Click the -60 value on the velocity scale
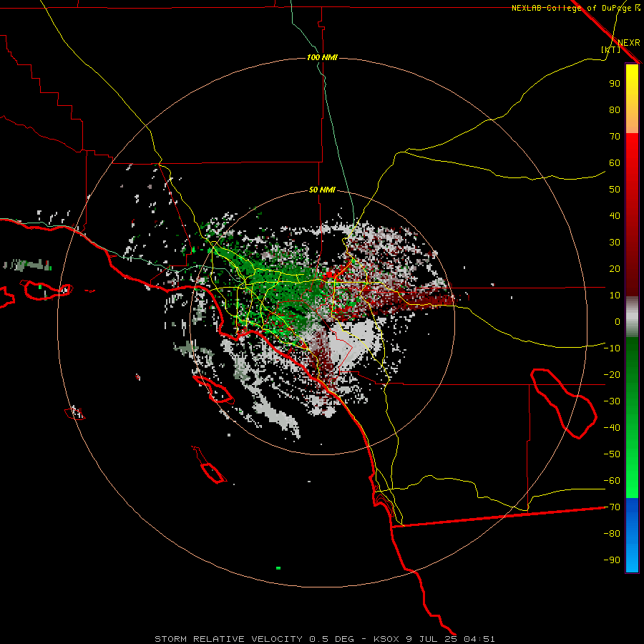The height and width of the screenshot is (644, 644). 612,481
